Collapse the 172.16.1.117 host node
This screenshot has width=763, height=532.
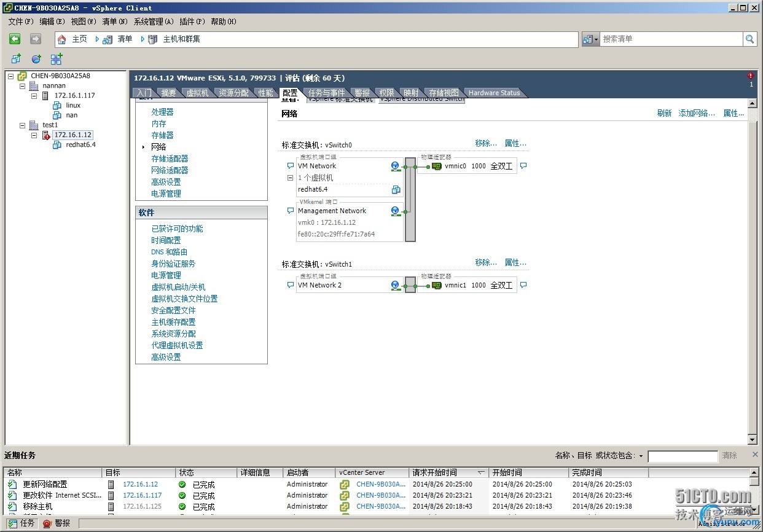coord(34,96)
